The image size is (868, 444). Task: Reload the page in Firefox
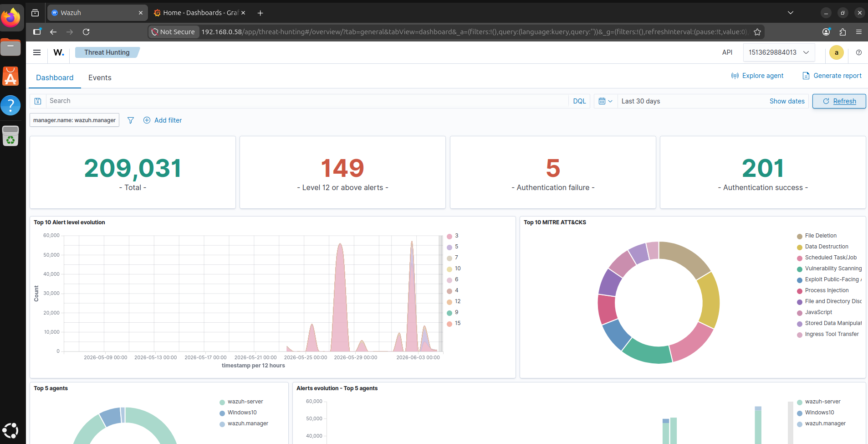(x=86, y=32)
